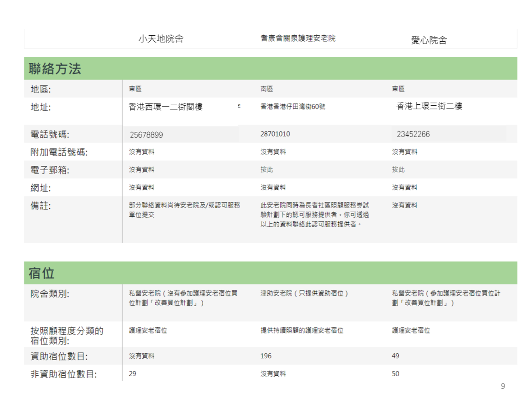Click 小天地院舍 email 沒有資料 cell
Screen dimensions: 532x405
tap(142, 169)
